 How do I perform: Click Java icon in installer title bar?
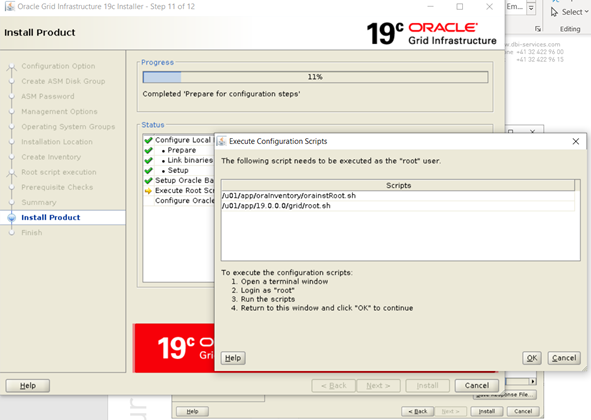pos(10,6)
